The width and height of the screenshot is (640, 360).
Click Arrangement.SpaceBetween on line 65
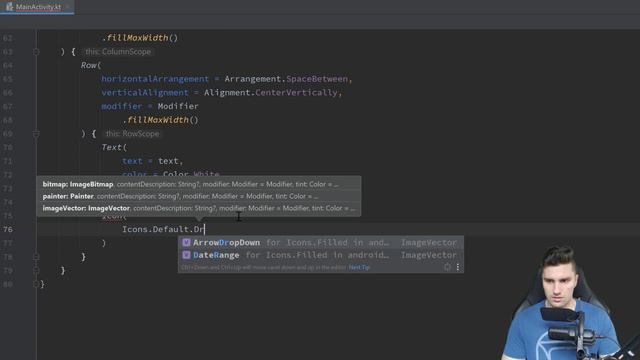coord(286,79)
